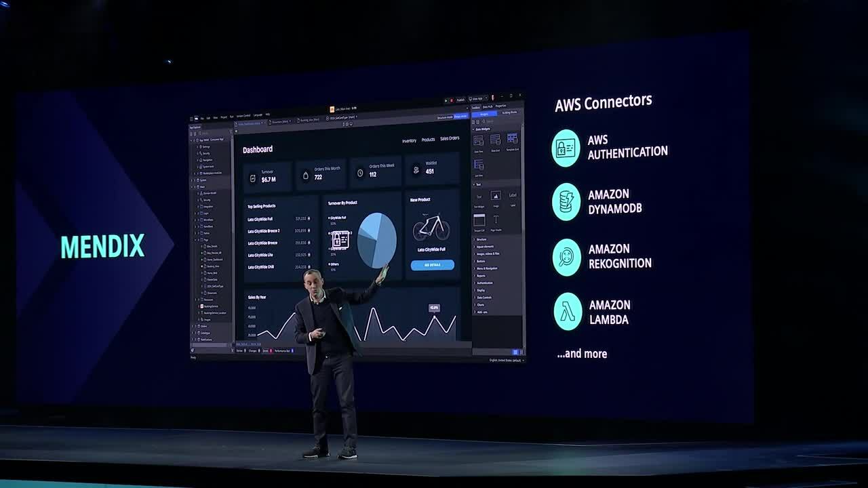Viewport: 868px width, 488px height.
Task: Select the Page Title widget icon
Action: pyautogui.click(x=496, y=220)
